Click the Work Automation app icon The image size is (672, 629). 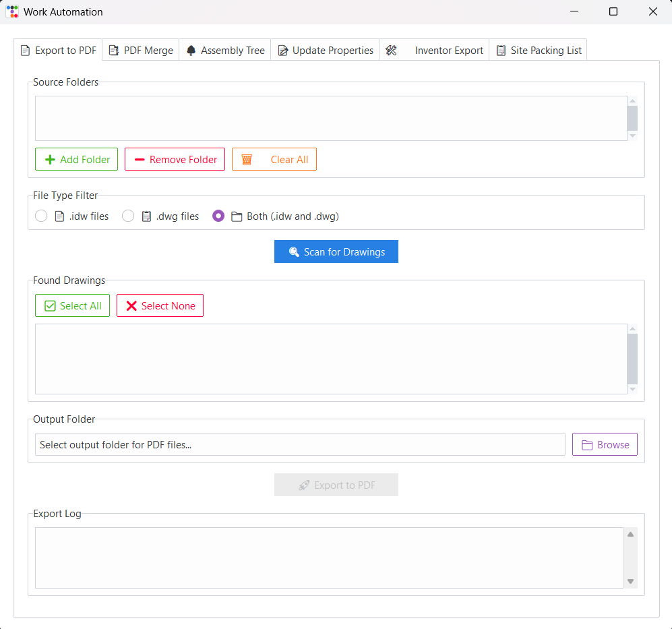(x=12, y=11)
